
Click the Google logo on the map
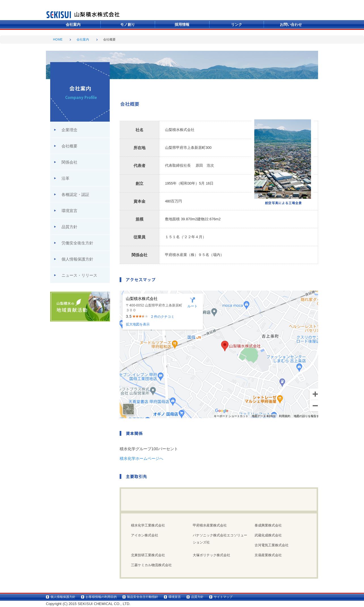[x=222, y=411]
